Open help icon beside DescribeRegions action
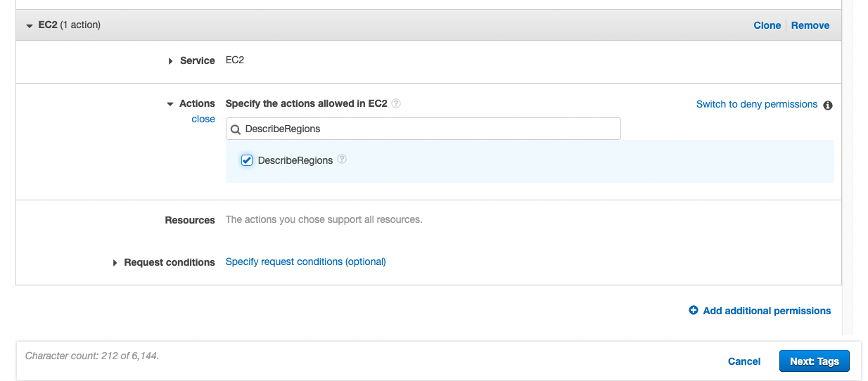 pos(342,159)
